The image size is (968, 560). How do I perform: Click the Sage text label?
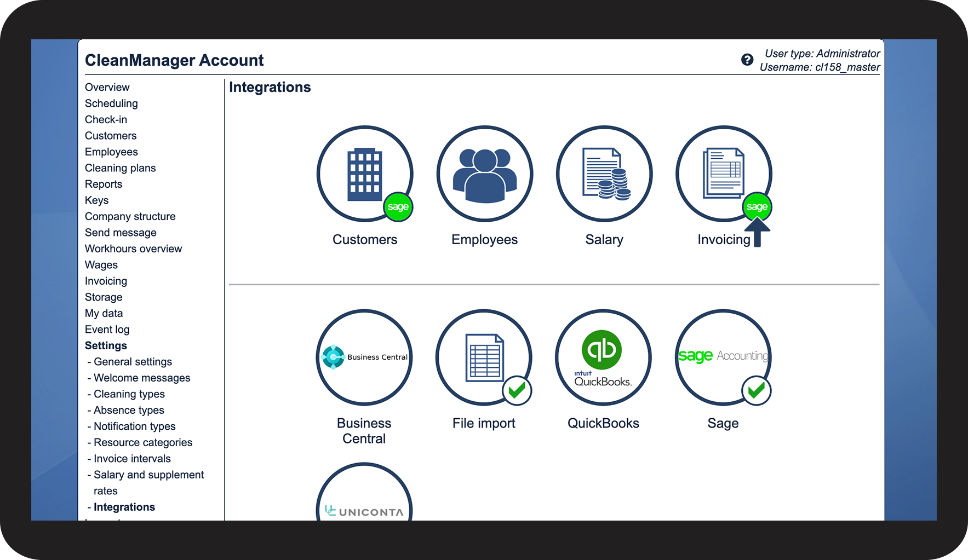[x=723, y=424]
